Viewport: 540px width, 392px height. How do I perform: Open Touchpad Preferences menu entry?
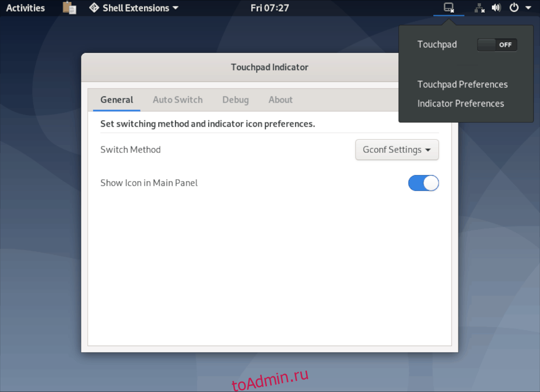(x=463, y=85)
